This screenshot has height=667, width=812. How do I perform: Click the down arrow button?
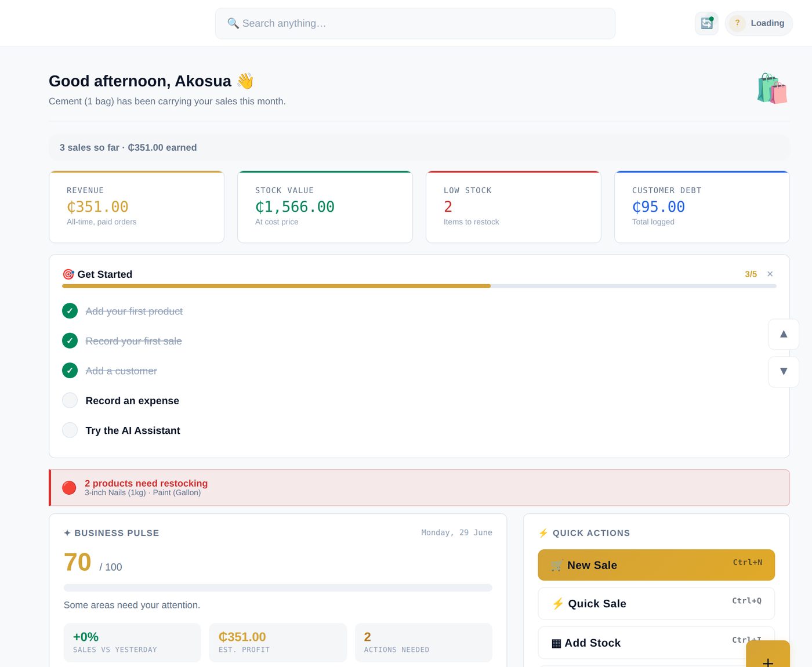pos(784,372)
